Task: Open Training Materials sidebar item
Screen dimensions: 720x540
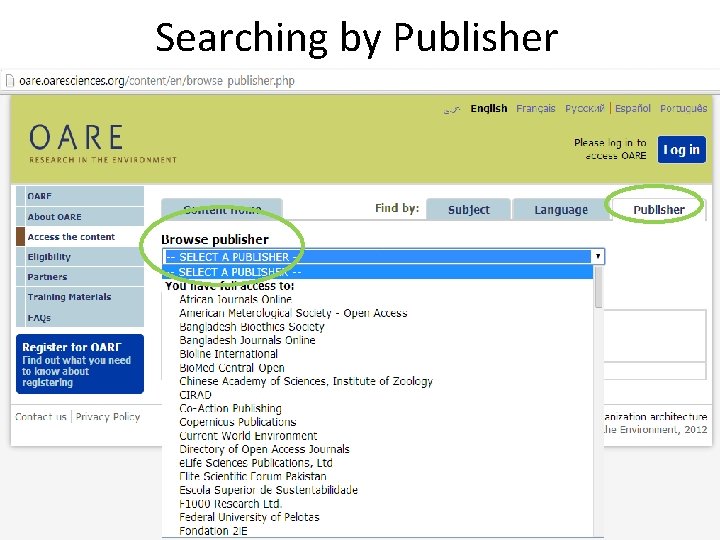Action: tap(80, 297)
